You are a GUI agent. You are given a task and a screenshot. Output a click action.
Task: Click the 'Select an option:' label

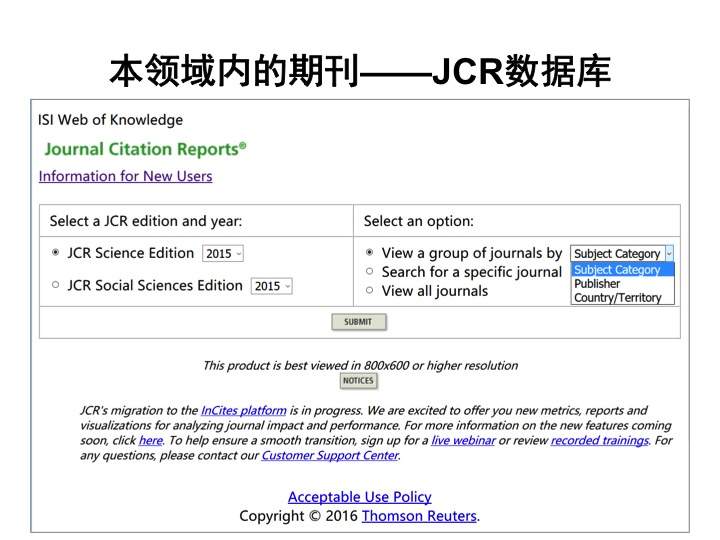pos(418,221)
